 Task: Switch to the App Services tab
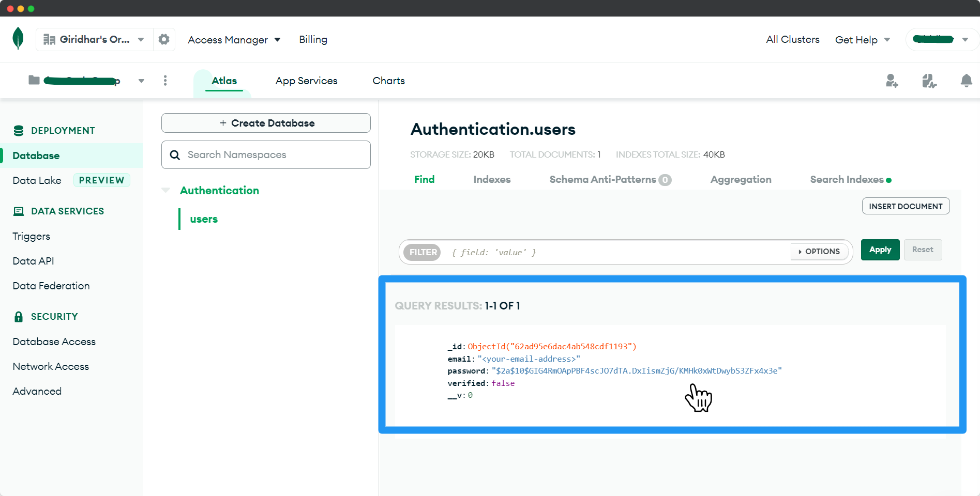306,81
